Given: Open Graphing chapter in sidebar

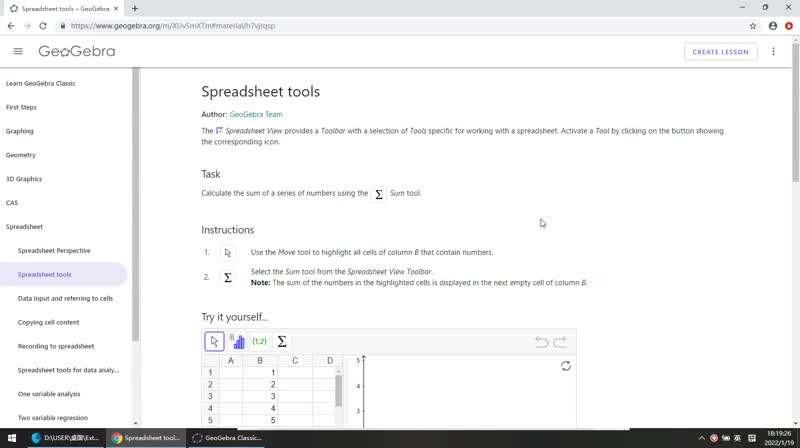Looking at the screenshot, I should coord(19,131).
